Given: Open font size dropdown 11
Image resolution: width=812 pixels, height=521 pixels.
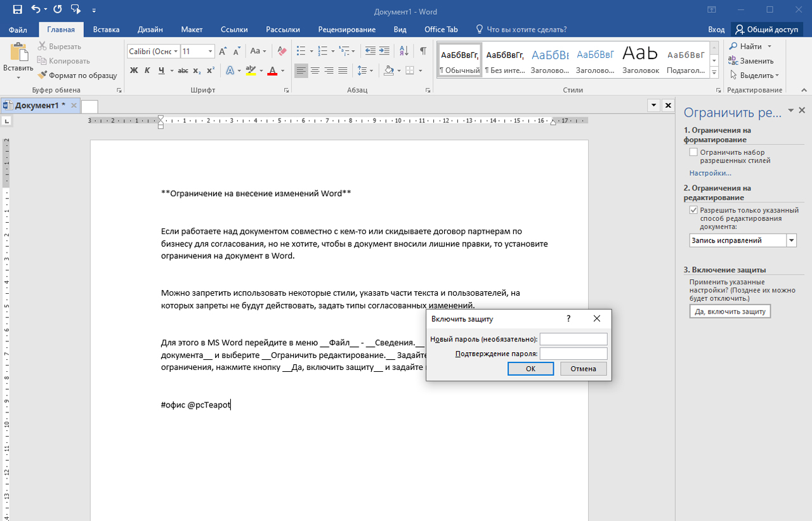Looking at the screenshot, I should coord(211,51).
